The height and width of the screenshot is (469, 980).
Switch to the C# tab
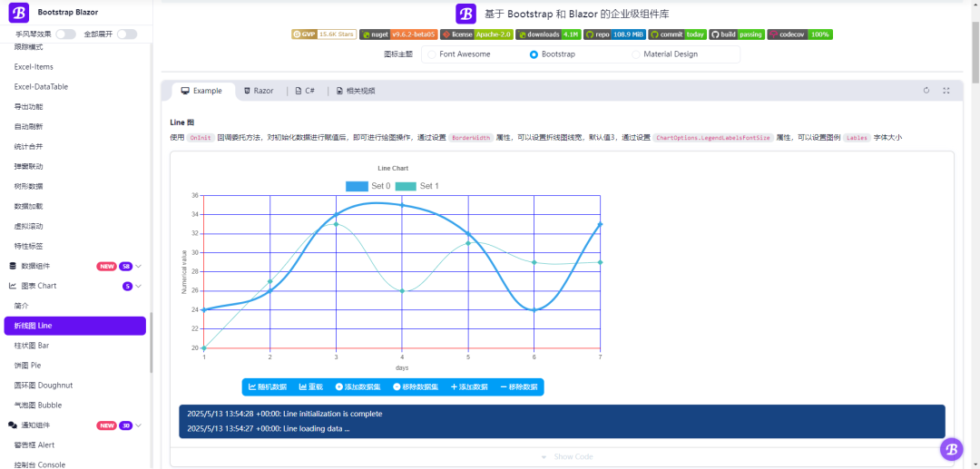(x=305, y=92)
